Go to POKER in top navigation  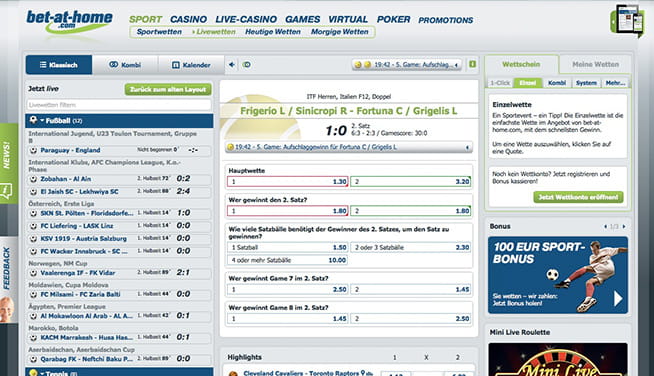coord(393,19)
